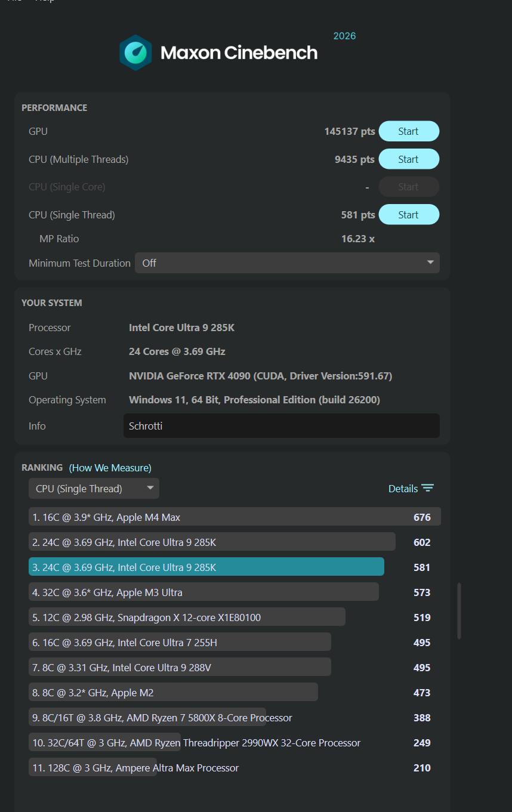Select the Ampere Altra Max Processor row
Screen dimensions: 512x812
pos(235,768)
